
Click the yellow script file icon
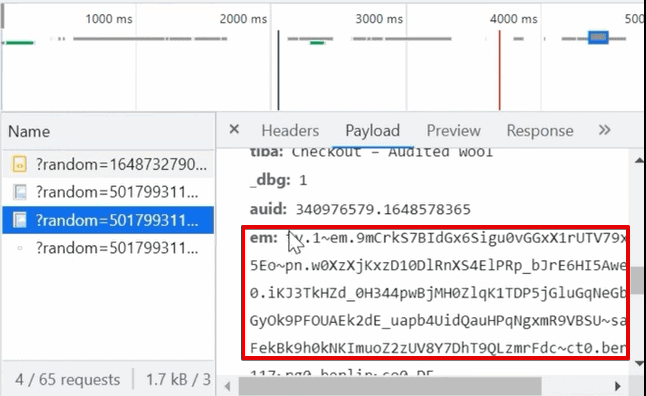point(19,164)
